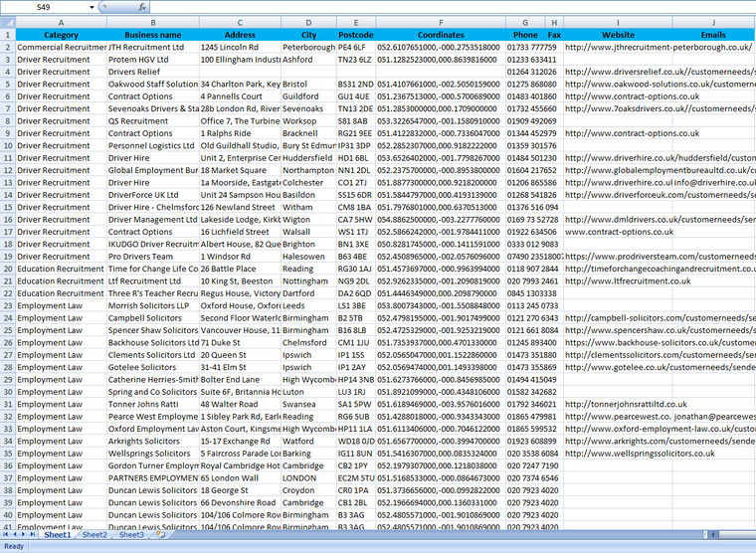Viewport: 756px width, 553px height.
Task: Click the 'Peterborough' city cell
Action: tap(308, 48)
